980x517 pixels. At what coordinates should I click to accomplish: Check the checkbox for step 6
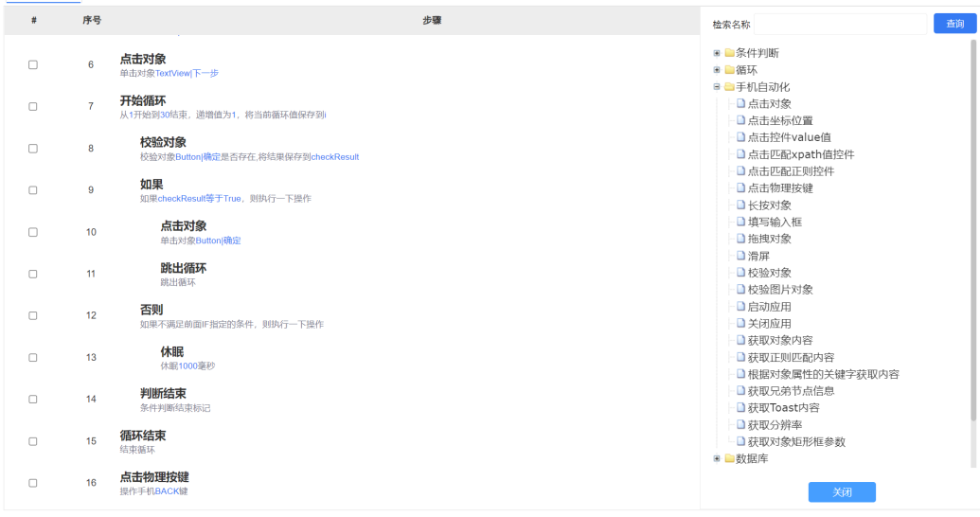click(x=33, y=65)
